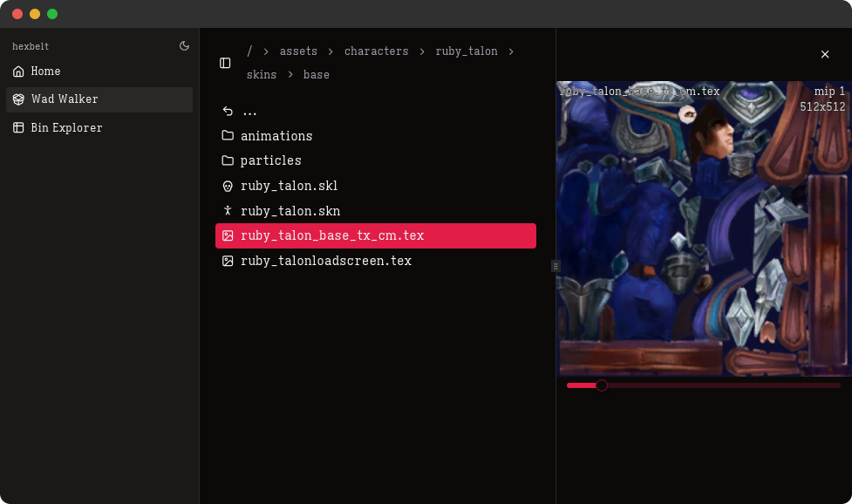
Task: Select Wad Walker in the sidebar
Action: coord(99,99)
